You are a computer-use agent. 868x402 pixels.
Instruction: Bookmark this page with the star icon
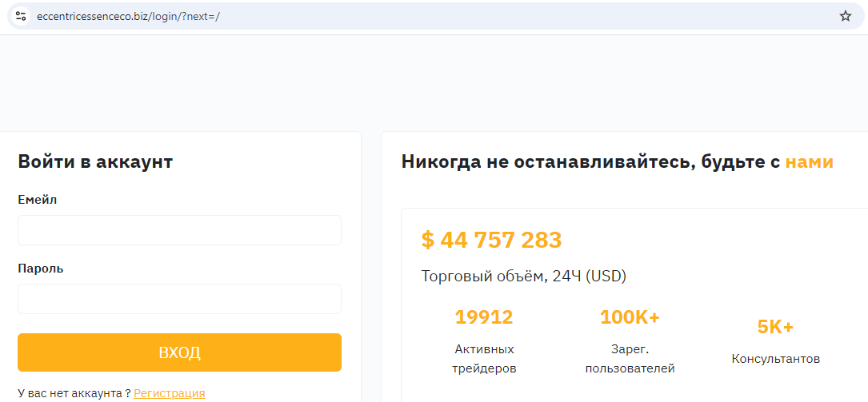[846, 16]
